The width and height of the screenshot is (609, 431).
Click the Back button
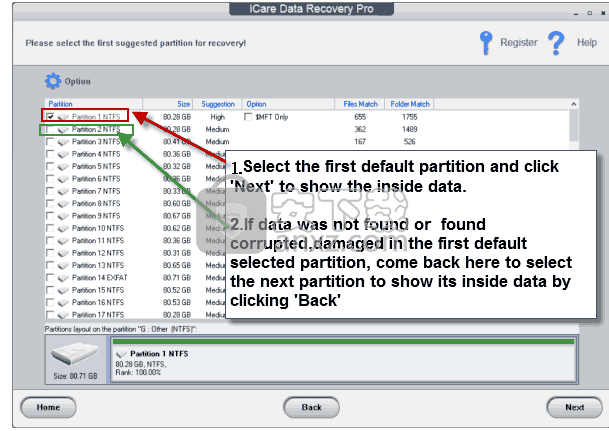tap(311, 407)
